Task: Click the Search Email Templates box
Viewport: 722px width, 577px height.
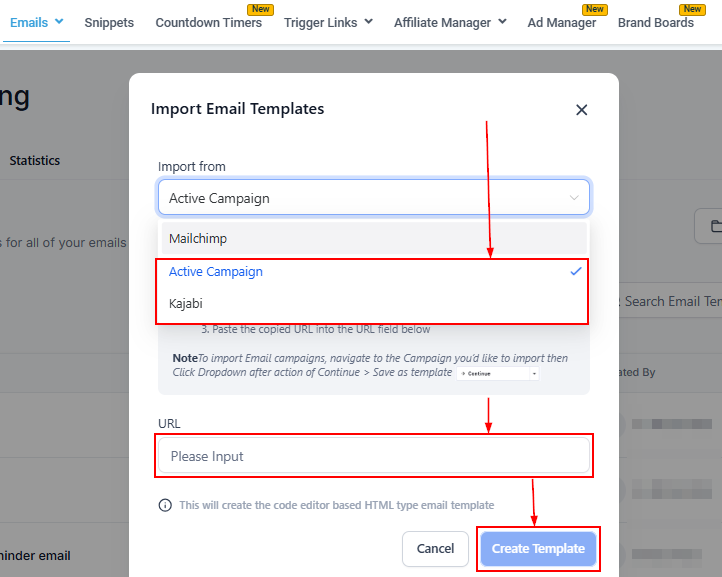Action: point(672,301)
